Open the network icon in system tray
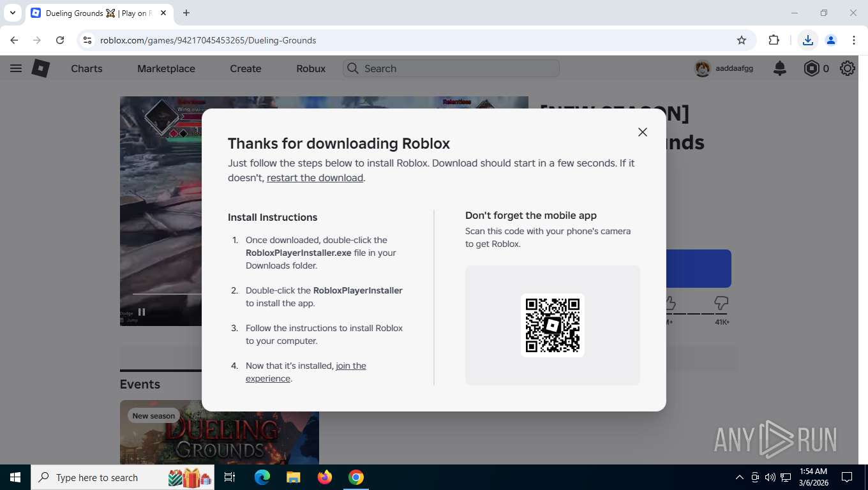 click(x=786, y=477)
